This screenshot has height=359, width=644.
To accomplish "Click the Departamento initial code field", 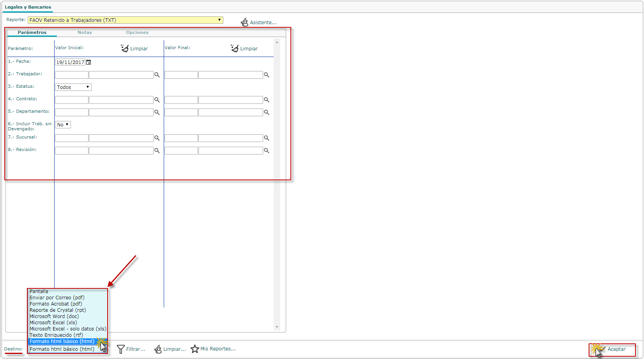I will point(72,112).
